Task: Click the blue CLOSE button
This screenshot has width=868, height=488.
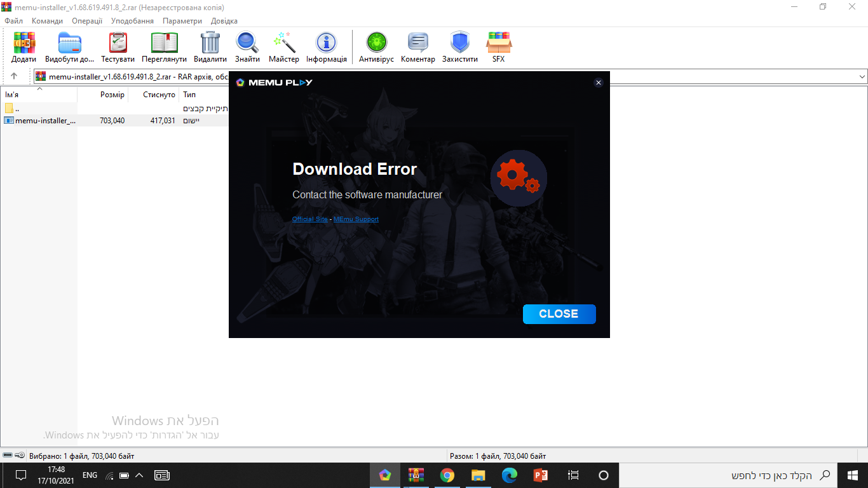Action: 559,314
